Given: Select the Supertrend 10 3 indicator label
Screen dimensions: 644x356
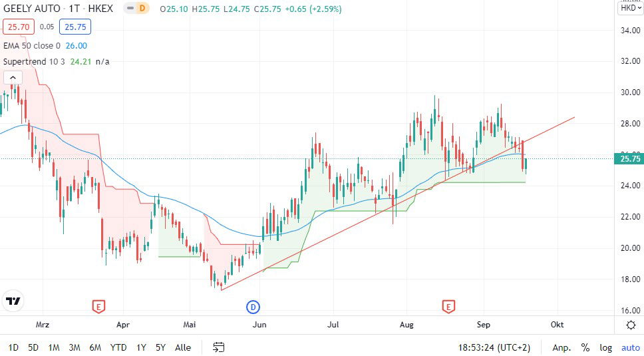Looking at the screenshot, I should [x=34, y=62].
